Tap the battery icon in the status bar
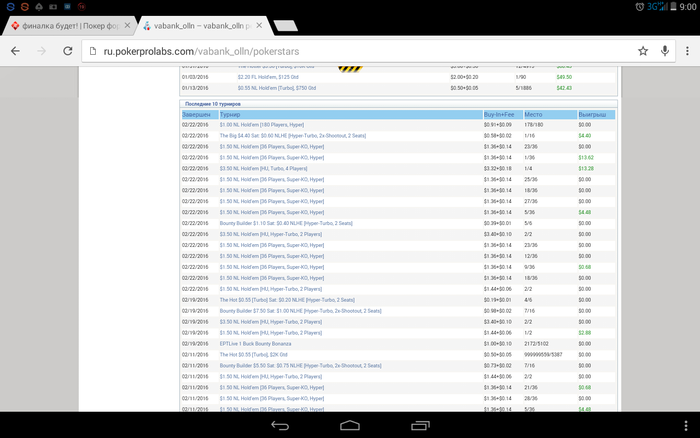700x438 pixels. (x=673, y=7)
